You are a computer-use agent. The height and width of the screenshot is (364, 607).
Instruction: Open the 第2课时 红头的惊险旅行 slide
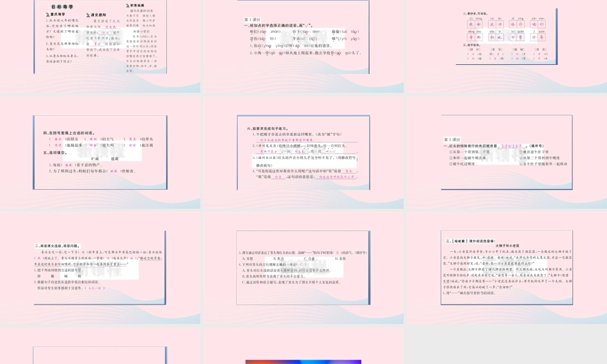[506, 152]
